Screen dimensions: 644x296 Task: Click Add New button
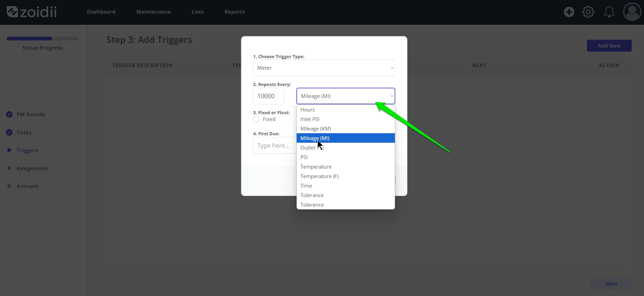(609, 46)
